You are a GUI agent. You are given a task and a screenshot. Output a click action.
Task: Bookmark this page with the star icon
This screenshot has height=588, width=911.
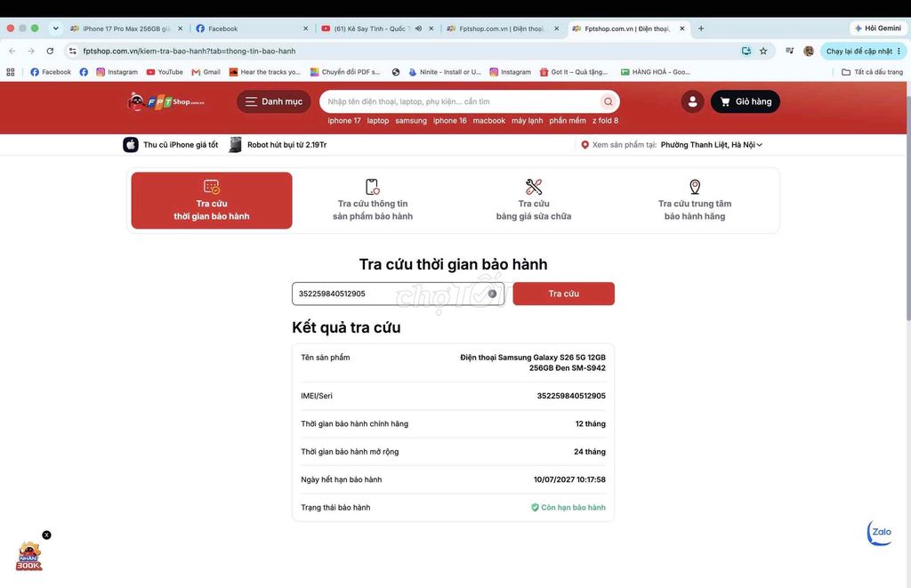763,51
